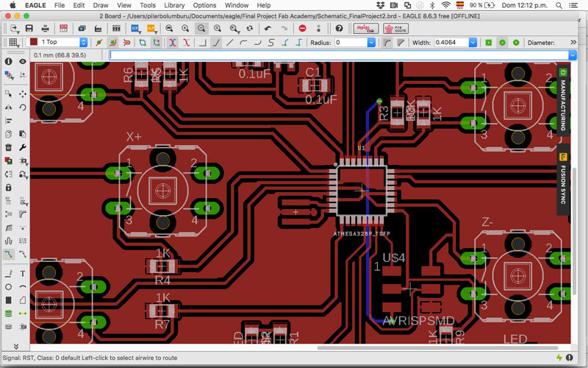Click the command line input field
The image size is (588, 368).
[x=339, y=55]
